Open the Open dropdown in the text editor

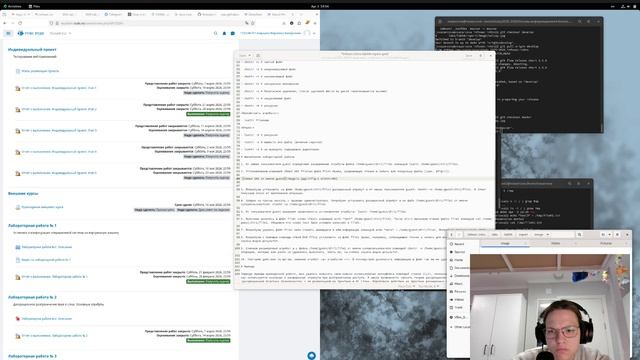(245, 56)
